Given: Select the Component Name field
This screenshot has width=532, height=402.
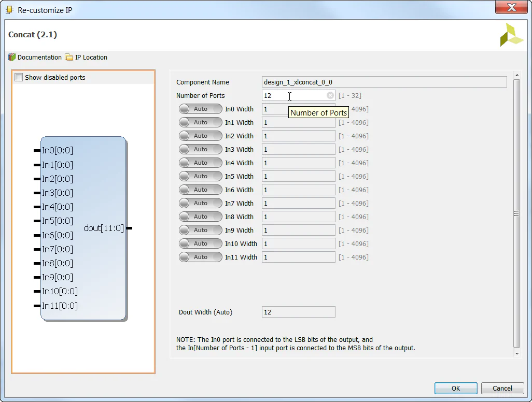Looking at the screenshot, I should [x=384, y=82].
